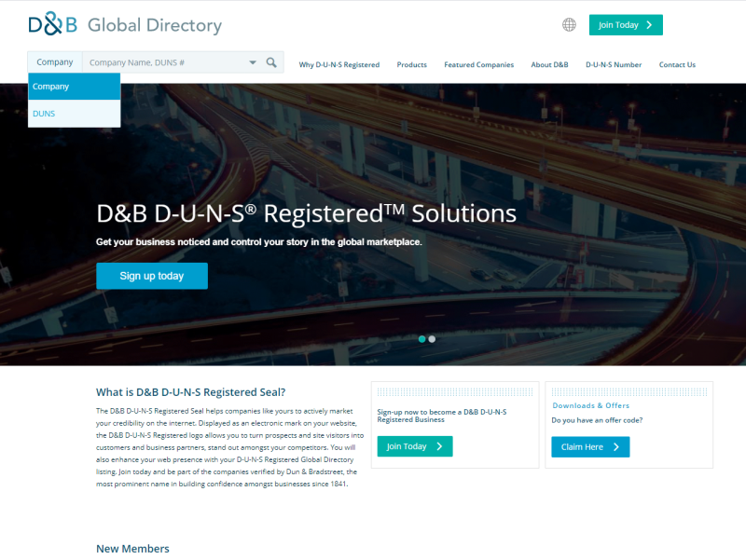This screenshot has width=746, height=560.
Task: Click the Global Directory title text
Action: (155, 25)
